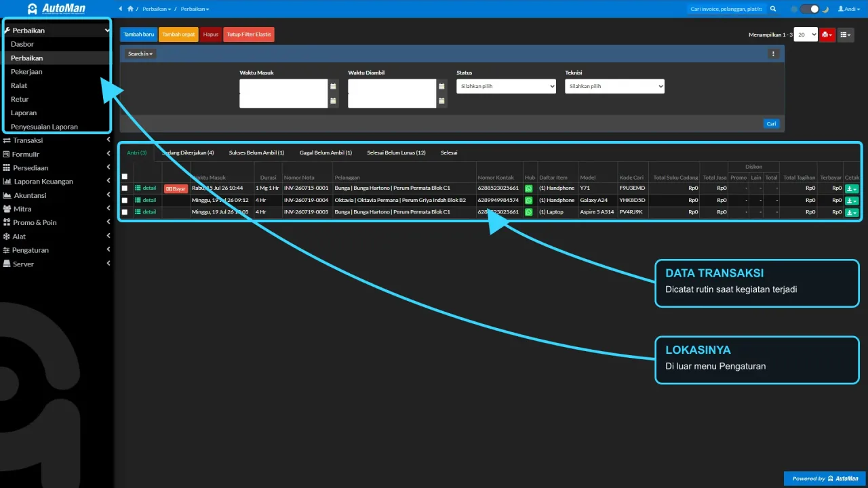
Task: Open the three-dot filter options menu
Action: point(773,54)
